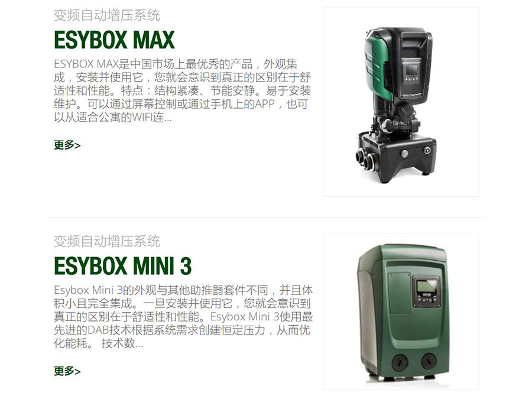Open the ESYBOX MINI 3 green pump image

click(x=401, y=312)
